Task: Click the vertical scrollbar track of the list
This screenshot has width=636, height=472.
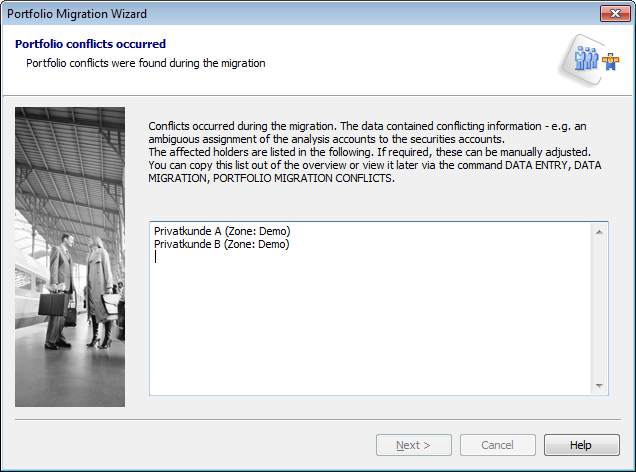Action: tap(600, 310)
